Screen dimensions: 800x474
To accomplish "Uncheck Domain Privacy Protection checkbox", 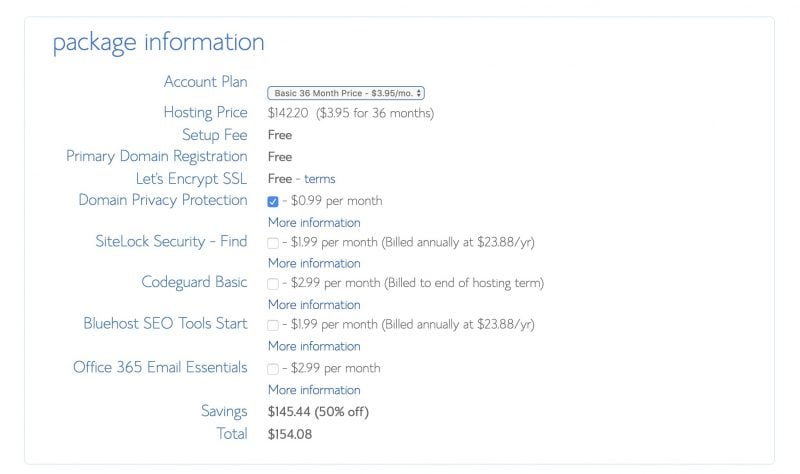I will pyautogui.click(x=273, y=202).
